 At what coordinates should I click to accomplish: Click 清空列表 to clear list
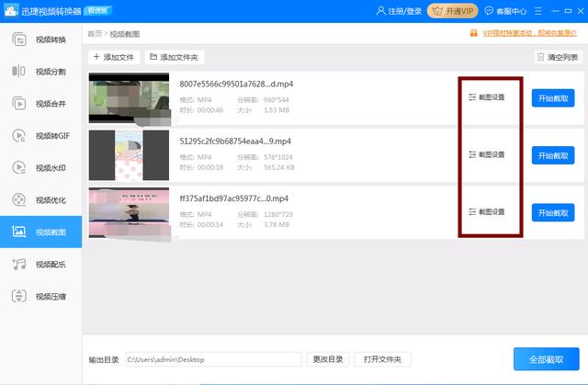558,57
